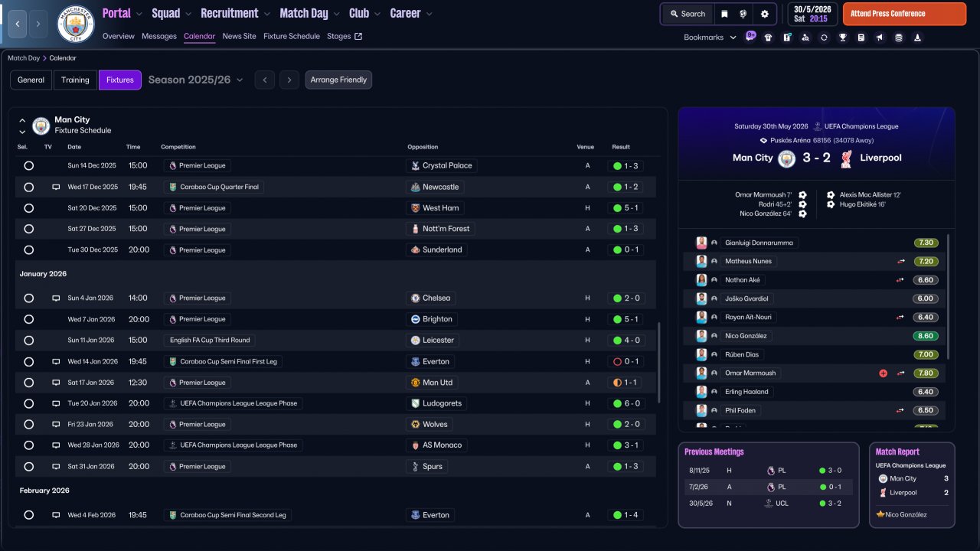Click the popout icon next to Stages
980x551 pixels.
(x=358, y=36)
